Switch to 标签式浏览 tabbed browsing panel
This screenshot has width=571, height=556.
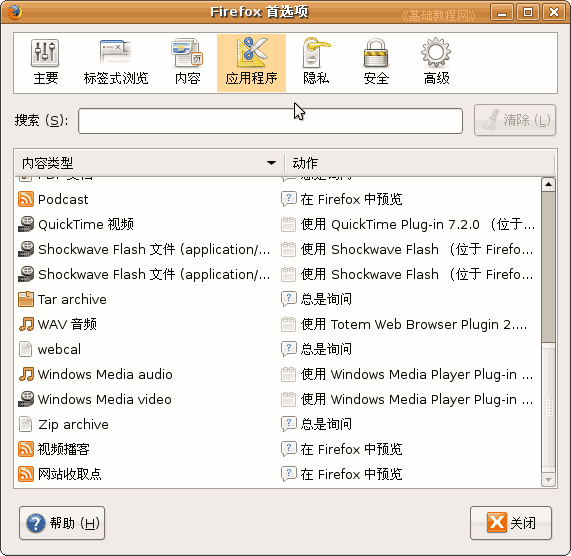pyautogui.click(x=116, y=62)
